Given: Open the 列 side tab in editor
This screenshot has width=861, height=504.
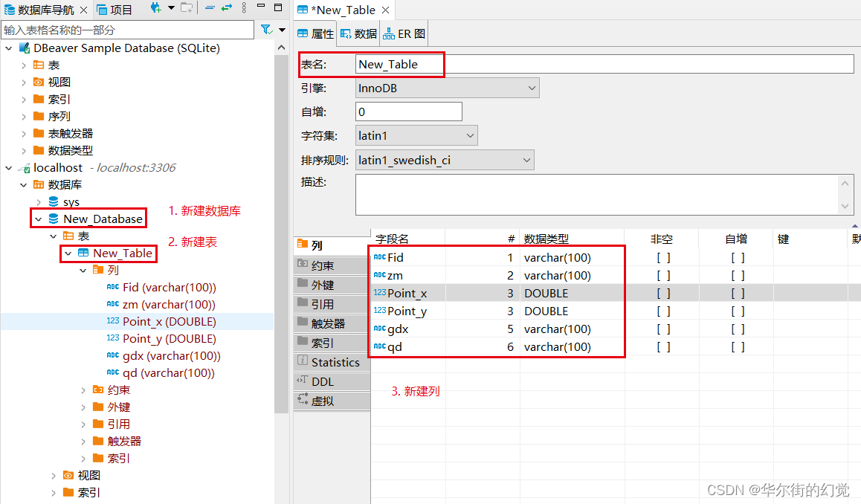Looking at the screenshot, I should (x=332, y=245).
